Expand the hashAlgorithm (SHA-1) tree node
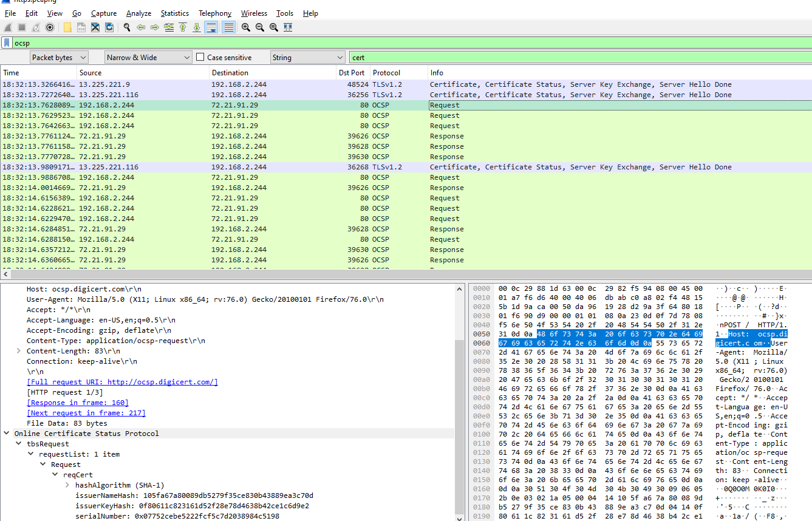Image resolution: width=812 pixels, height=521 pixels. (67, 485)
